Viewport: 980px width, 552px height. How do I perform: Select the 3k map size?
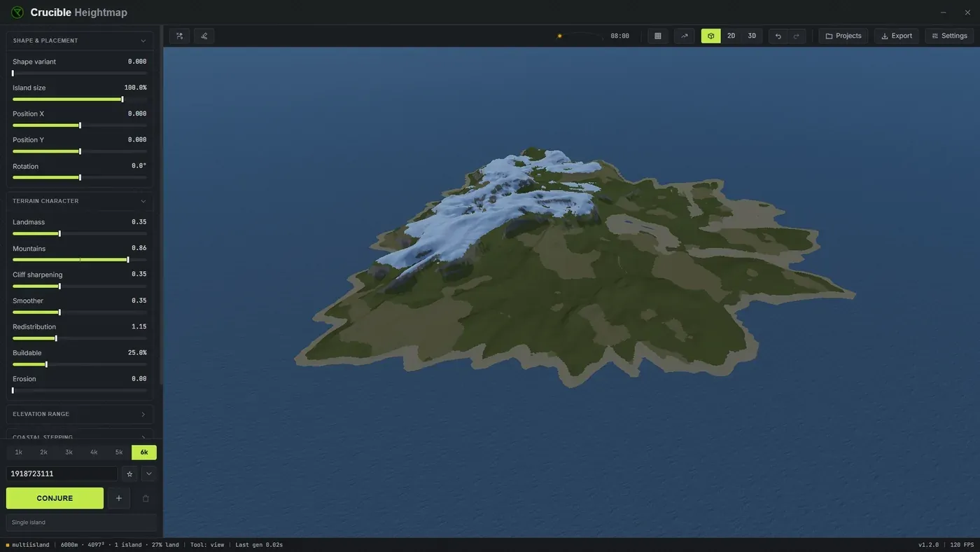click(x=69, y=453)
